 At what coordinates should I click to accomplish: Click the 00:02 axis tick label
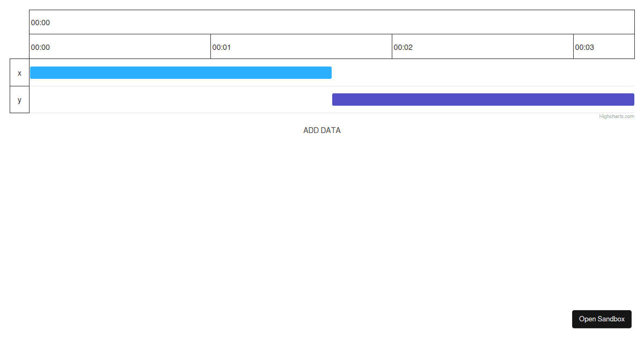pyautogui.click(x=403, y=47)
